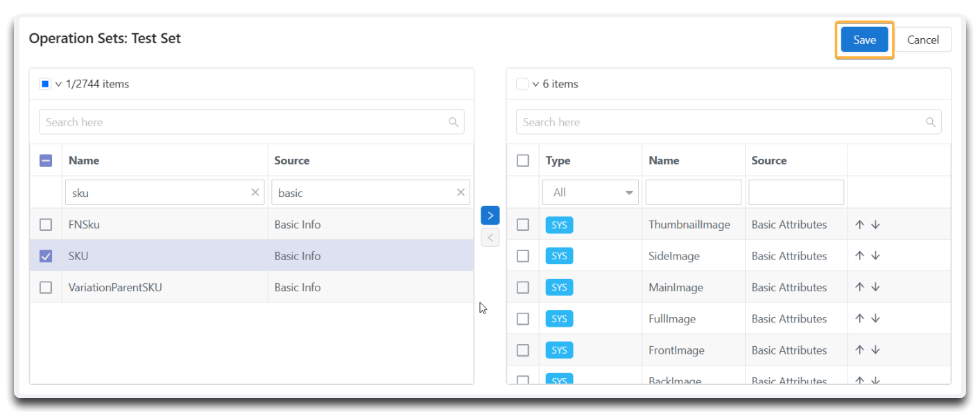Click the down arrow in the FullImage row

coord(875,318)
